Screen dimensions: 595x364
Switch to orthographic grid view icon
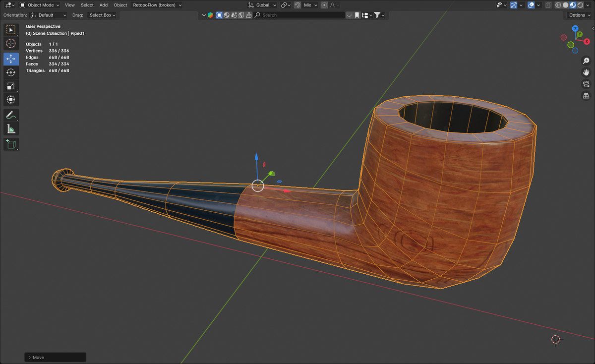click(586, 96)
